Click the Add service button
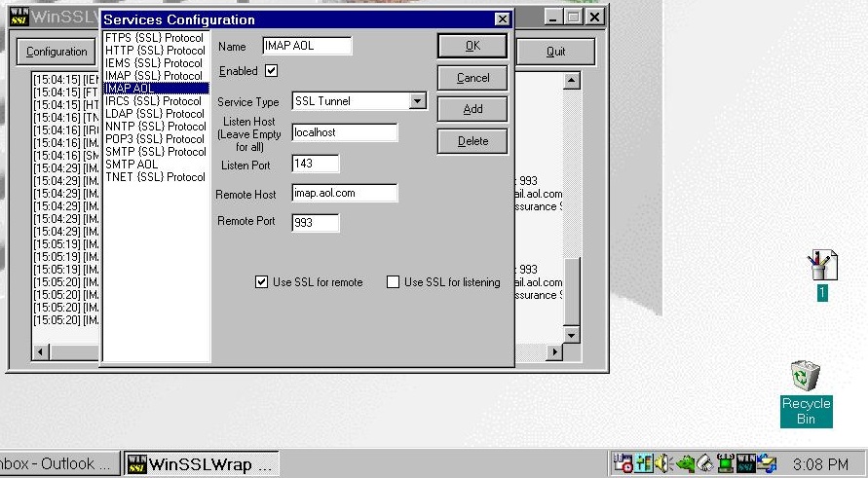 472,110
